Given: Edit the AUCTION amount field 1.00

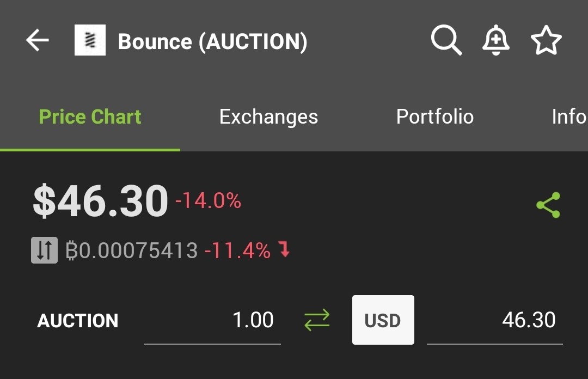Looking at the screenshot, I should (x=213, y=321).
